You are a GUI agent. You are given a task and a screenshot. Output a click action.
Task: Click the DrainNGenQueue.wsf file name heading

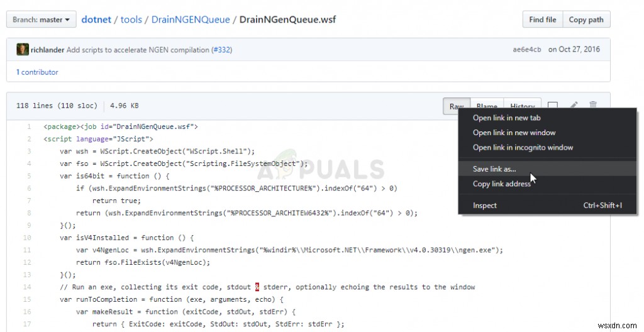(287, 19)
